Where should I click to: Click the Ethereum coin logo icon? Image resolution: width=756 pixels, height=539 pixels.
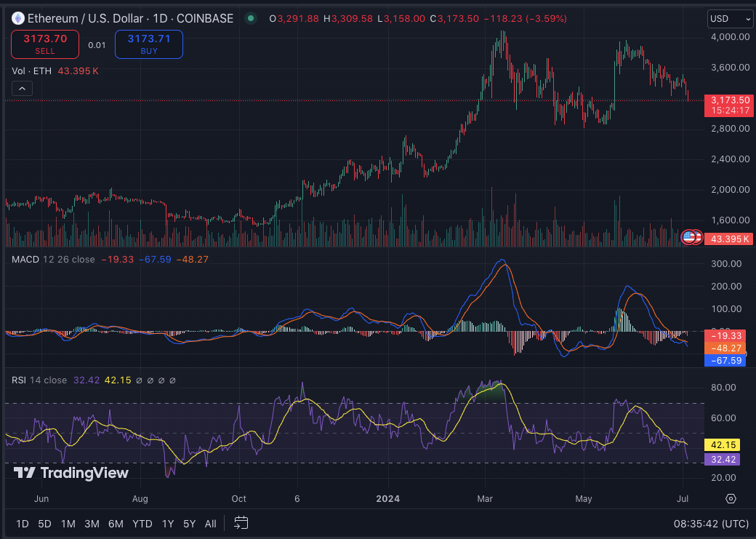pyautogui.click(x=18, y=19)
